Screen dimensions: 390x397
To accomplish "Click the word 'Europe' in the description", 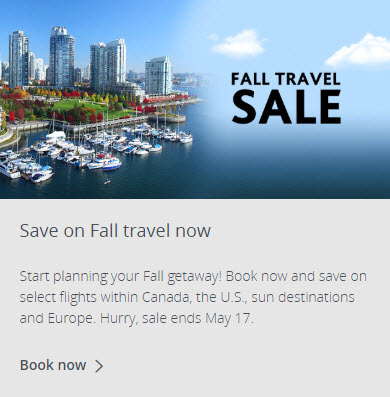I will point(72,319).
